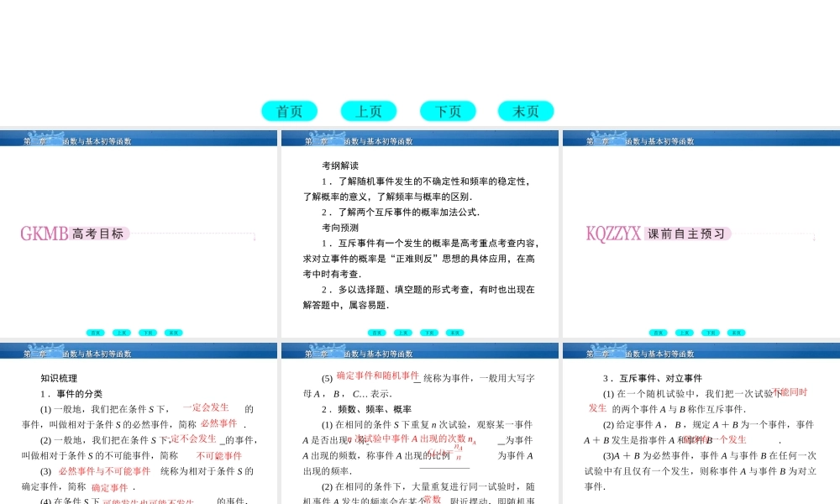This screenshot has height=504, width=840.
Task: Click the '2．频数、频率、概率' heading
Action: [x=366, y=409]
